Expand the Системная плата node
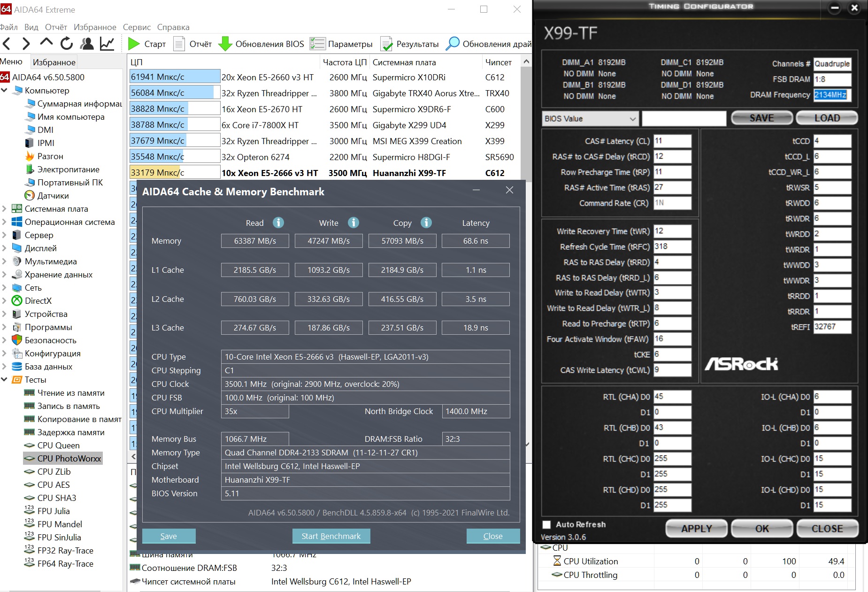 tap(4, 209)
